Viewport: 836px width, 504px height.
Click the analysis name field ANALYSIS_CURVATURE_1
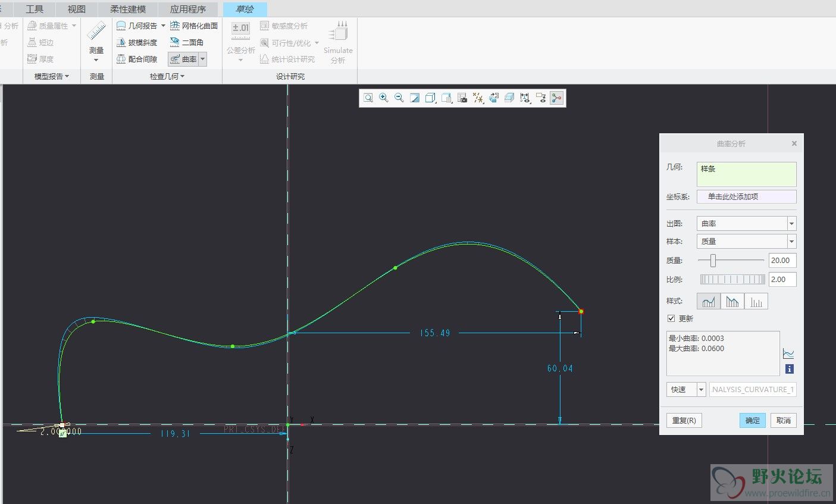pos(753,389)
